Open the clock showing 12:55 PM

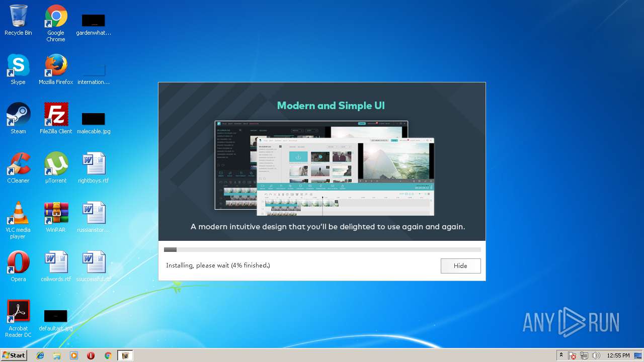pos(618,355)
